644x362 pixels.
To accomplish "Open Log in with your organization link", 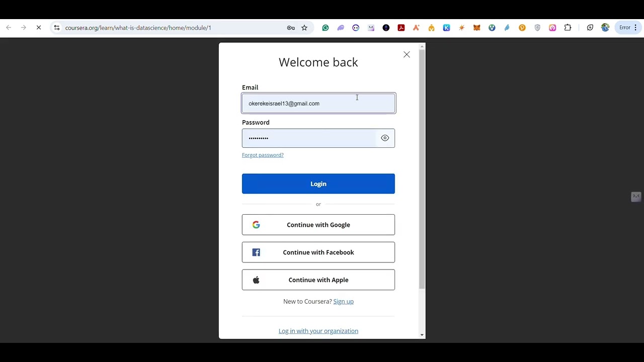I will [318, 331].
